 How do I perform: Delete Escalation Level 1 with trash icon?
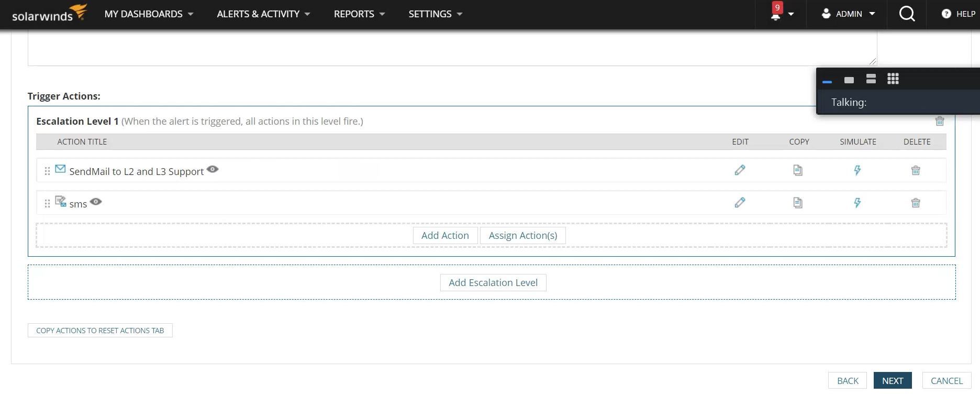tap(940, 121)
